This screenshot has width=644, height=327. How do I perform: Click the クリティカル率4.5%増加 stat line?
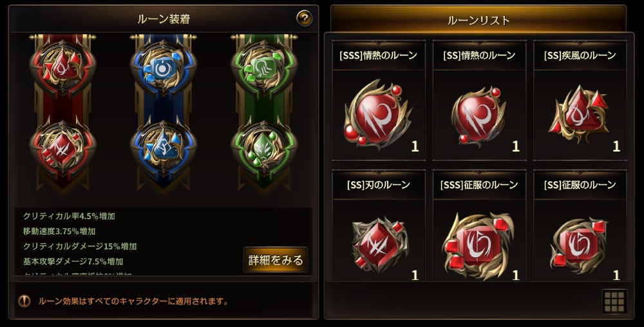coord(69,216)
